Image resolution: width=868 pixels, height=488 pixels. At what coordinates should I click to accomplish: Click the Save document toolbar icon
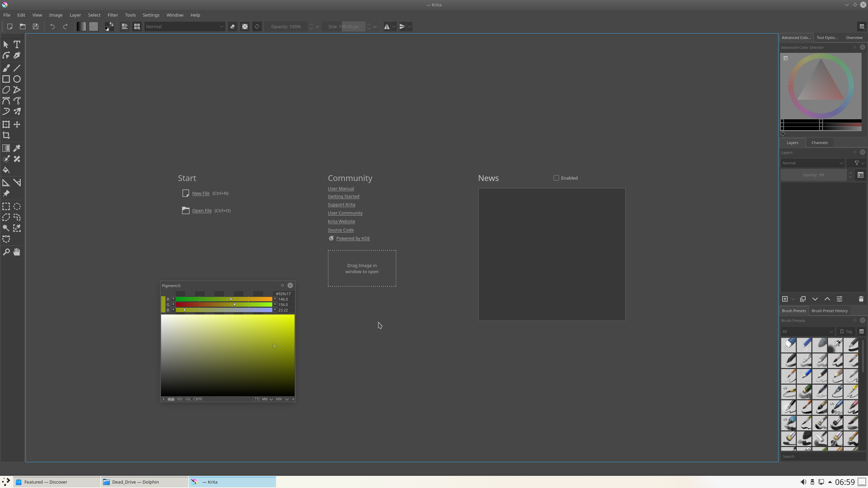click(x=36, y=26)
